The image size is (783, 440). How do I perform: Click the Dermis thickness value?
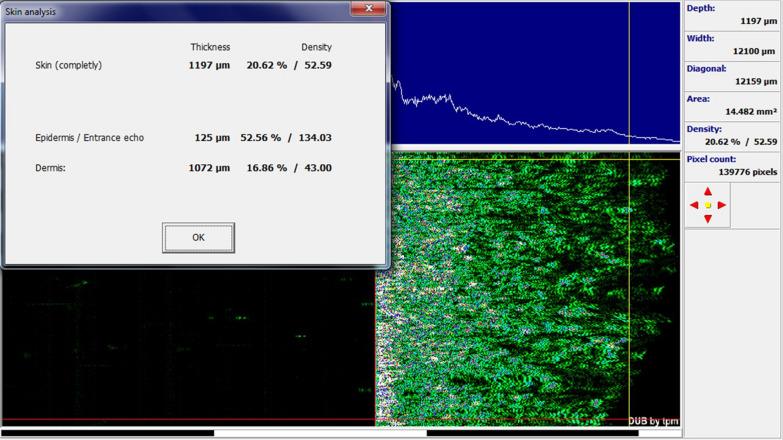(209, 168)
